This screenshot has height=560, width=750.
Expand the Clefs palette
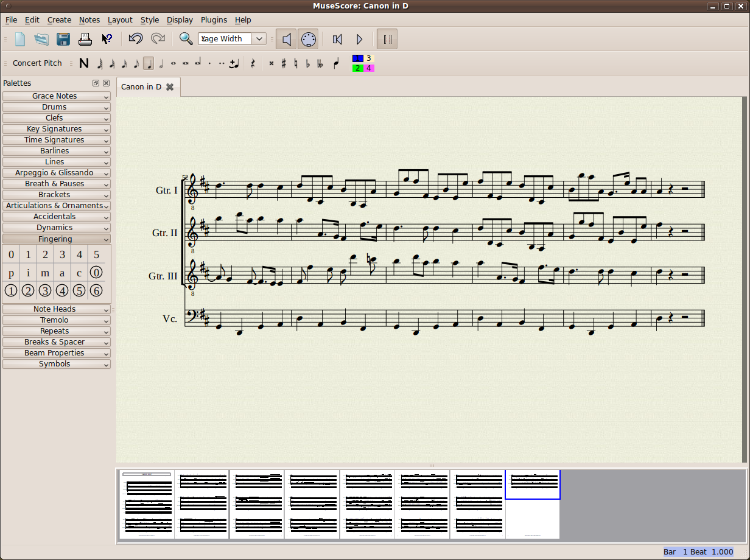(56, 117)
